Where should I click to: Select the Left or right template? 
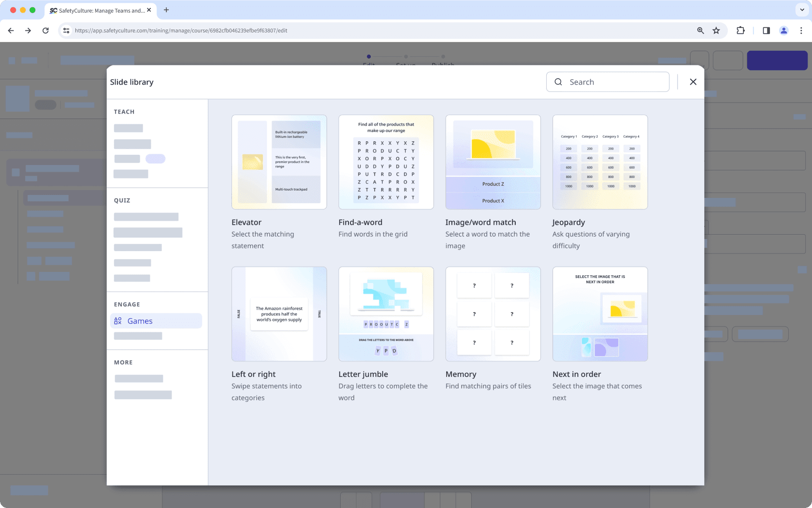(279, 314)
